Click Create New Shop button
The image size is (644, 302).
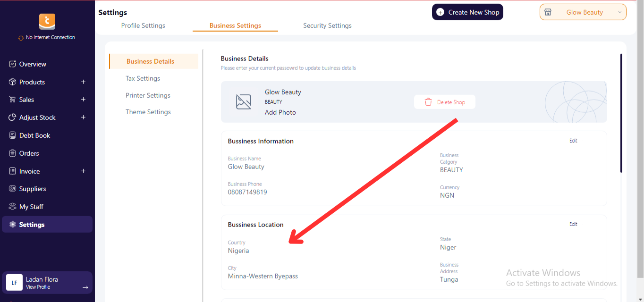pyautogui.click(x=467, y=12)
